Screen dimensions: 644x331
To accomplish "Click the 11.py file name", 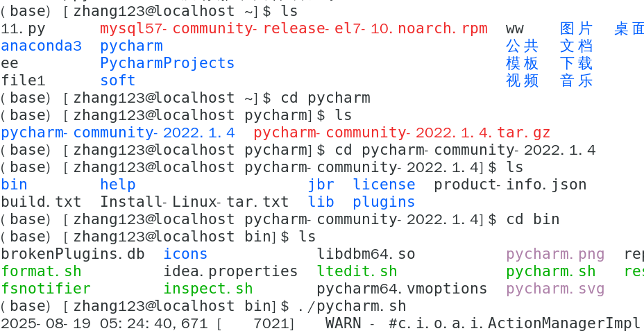I will 23,29.
